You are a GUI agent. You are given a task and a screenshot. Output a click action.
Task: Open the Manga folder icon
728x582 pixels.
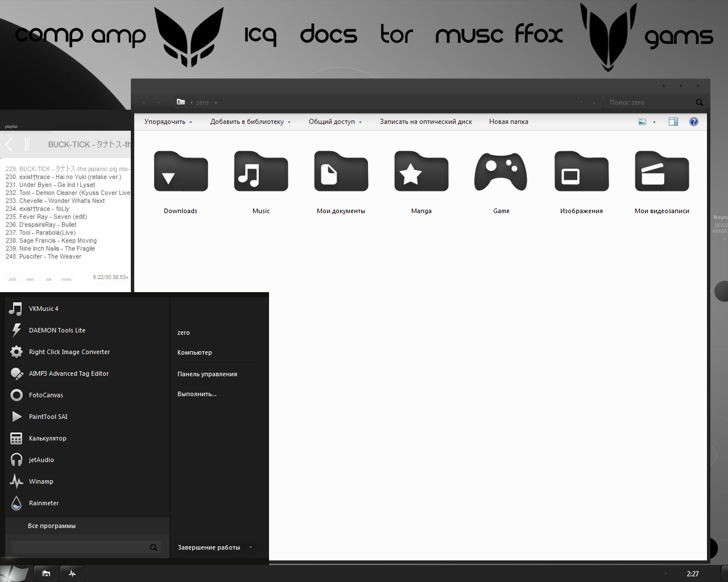click(421, 172)
